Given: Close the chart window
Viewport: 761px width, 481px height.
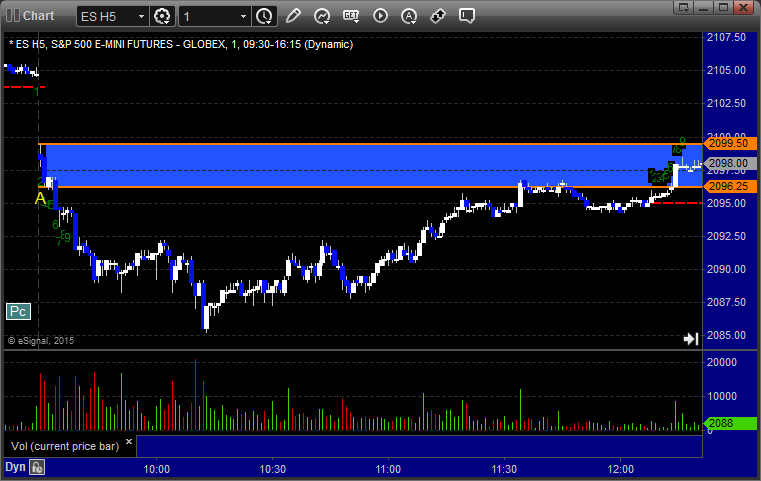Looking at the screenshot, I should pos(743,7).
